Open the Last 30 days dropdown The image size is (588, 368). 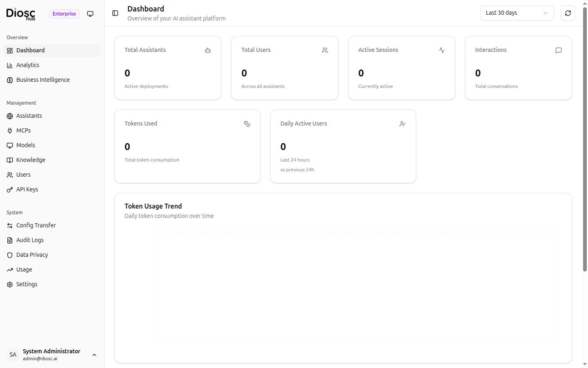[517, 13]
